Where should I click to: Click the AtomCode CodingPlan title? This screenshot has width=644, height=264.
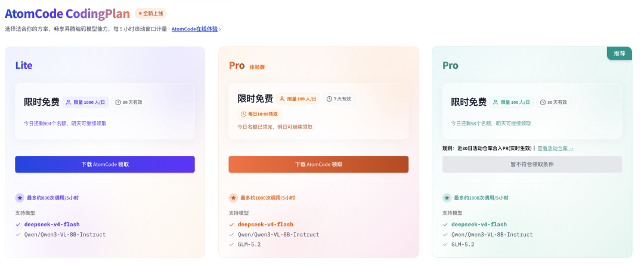(67, 14)
